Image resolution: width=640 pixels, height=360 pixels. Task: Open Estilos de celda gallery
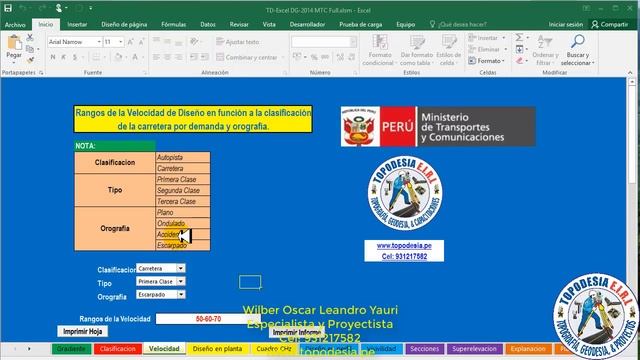click(x=449, y=50)
